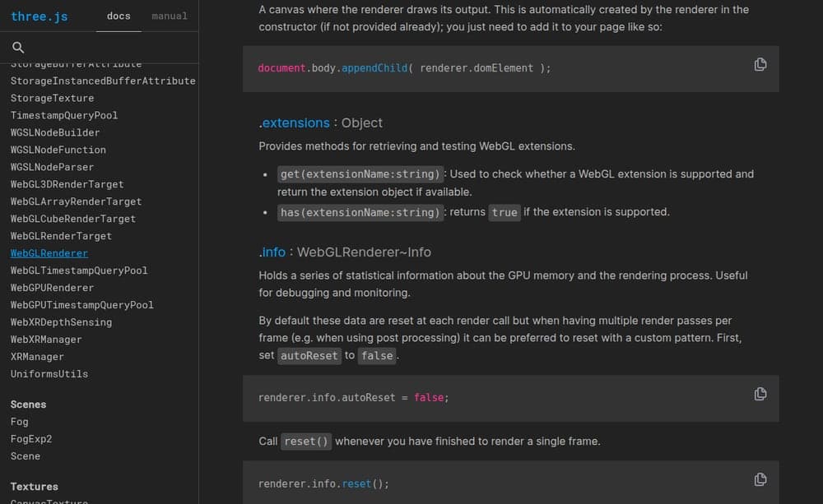Screen dimensions: 823x504
Task: Open WebGL3DRenderTarget page
Action: point(67,184)
